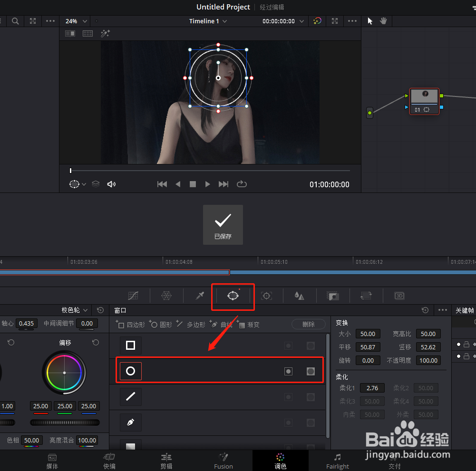476x471 pixels.
Task: Toggle the highlight magic wand icon
Action: click(x=105, y=33)
